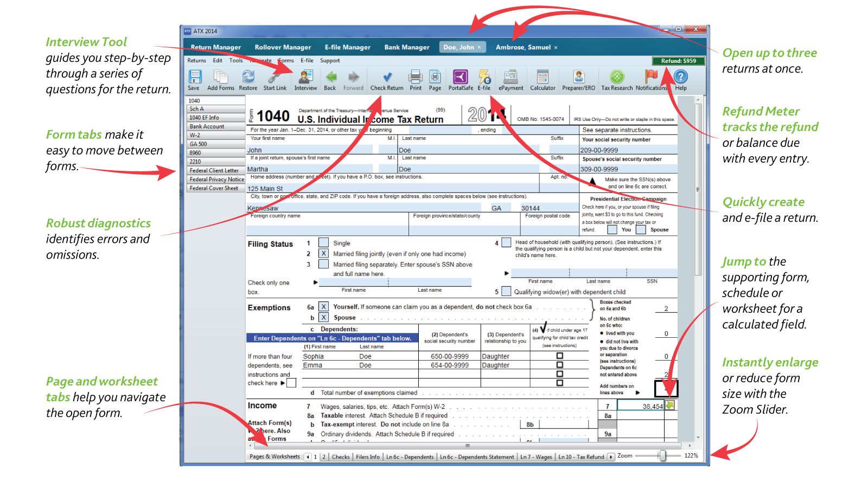Screen dimensions: 868x488
Task: Launch the Calculator
Action: (x=542, y=80)
